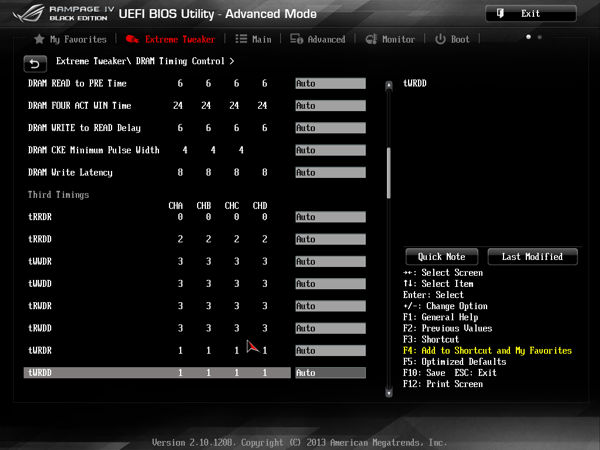This screenshot has width=600, height=450.
Task: Select the DRAM FOUR ACT WIN Time label
Action: coord(80,106)
